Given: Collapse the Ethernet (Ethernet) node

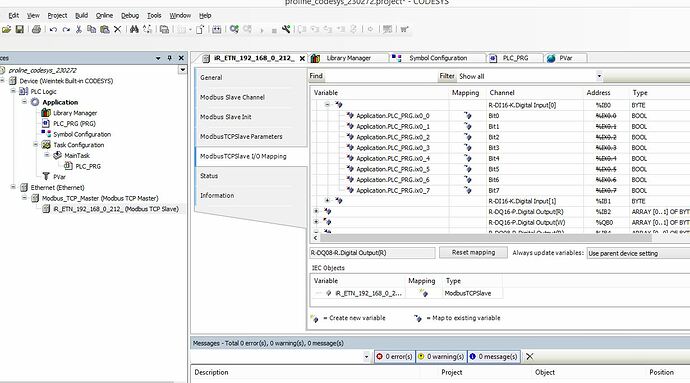Looking at the screenshot, I should tap(13, 187).
